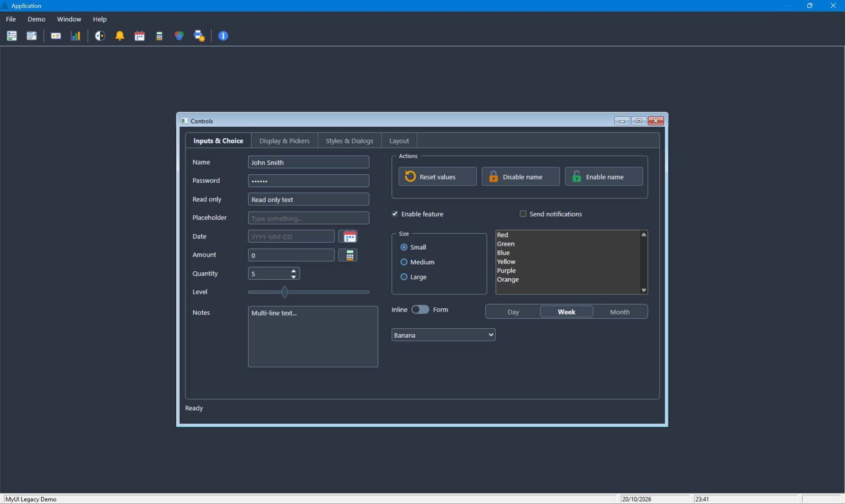845x504 pixels.
Task: Click the Read only text field
Action: coord(308,199)
